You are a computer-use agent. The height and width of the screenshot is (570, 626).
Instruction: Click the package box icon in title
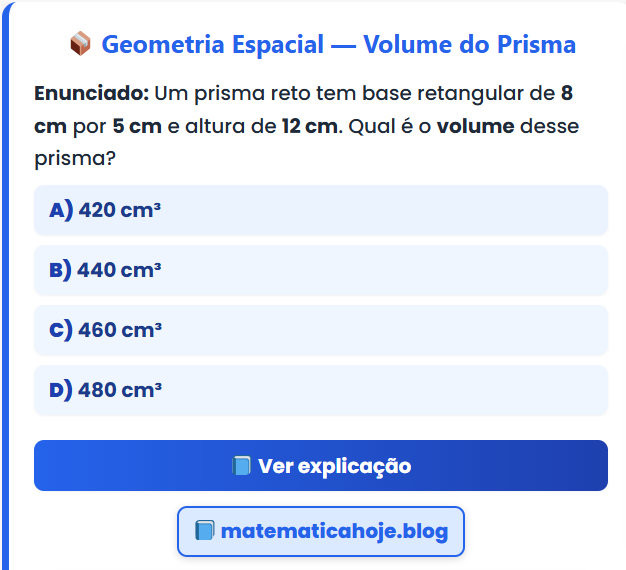point(81,44)
